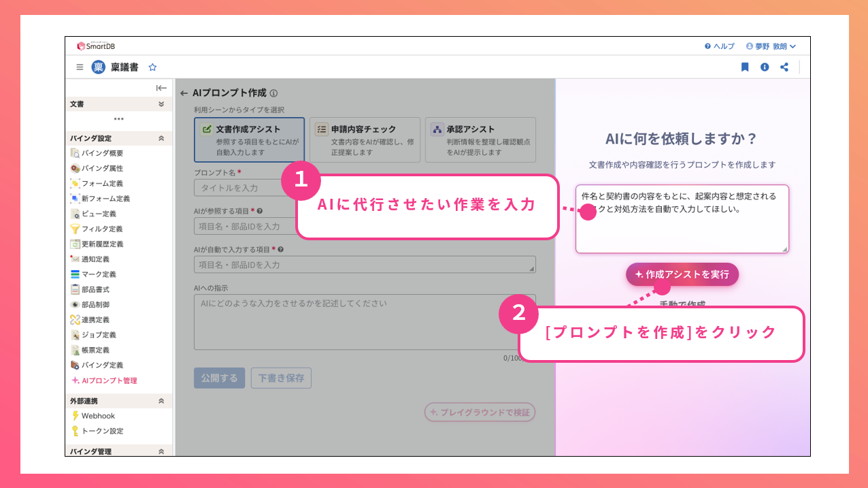Open 帳票定義

tap(90, 350)
